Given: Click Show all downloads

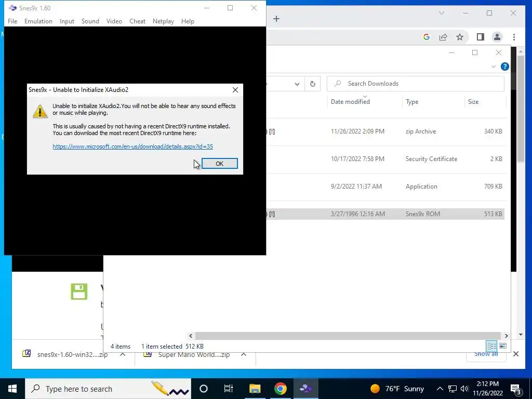Looking at the screenshot, I should 486,354.
